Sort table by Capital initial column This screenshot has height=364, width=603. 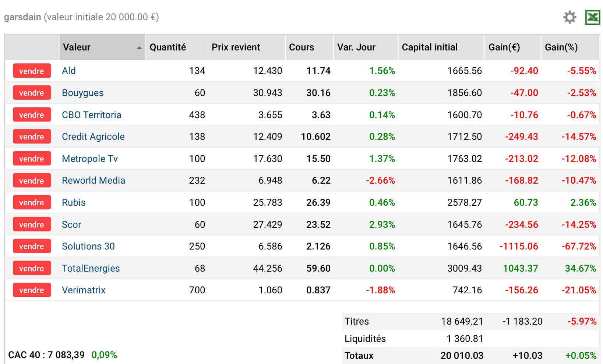click(x=441, y=47)
